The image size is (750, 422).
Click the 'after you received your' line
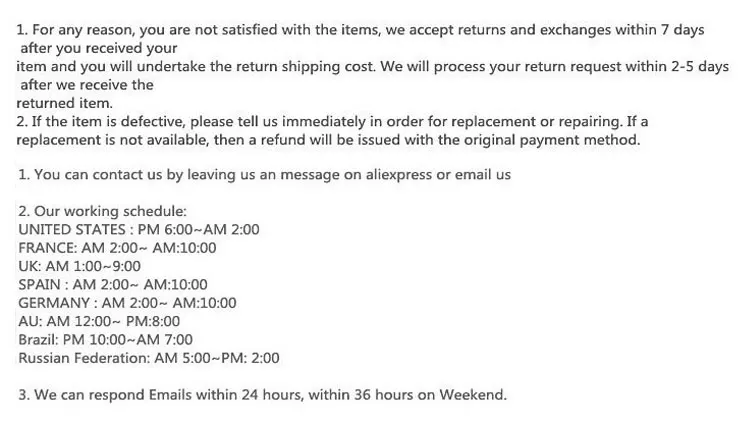point(99,48)
